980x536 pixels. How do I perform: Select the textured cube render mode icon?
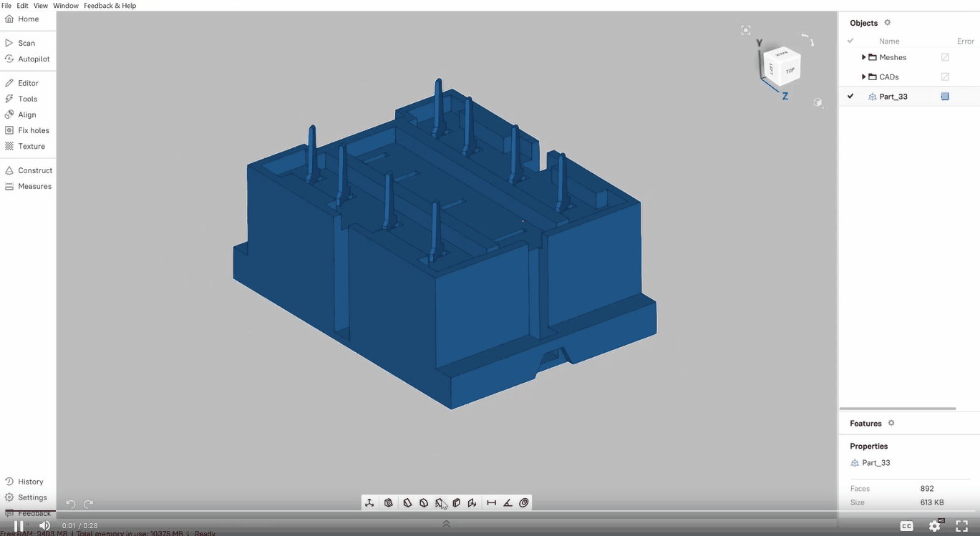(389, 503)
